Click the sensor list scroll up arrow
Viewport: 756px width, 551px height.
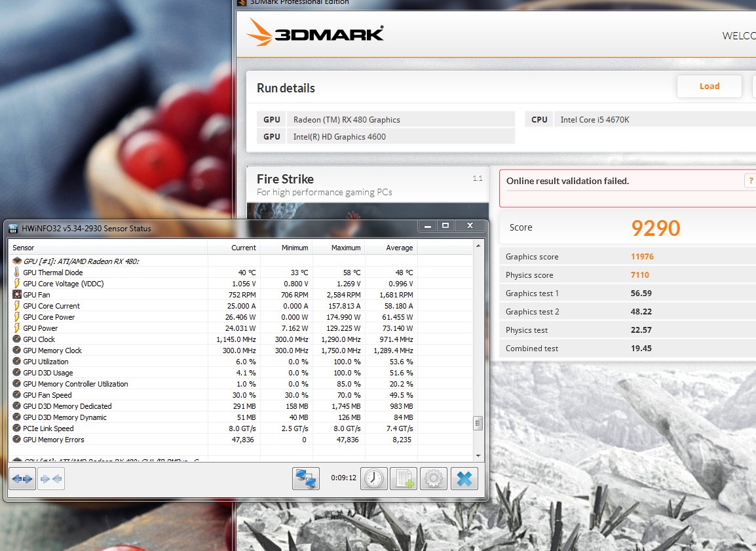[478, 246]
